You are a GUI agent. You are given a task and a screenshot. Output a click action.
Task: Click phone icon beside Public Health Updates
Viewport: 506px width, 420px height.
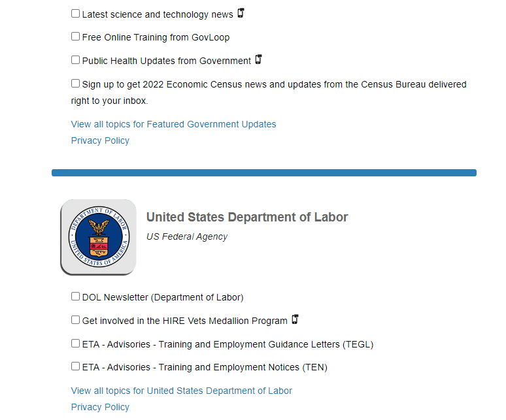(x=258, y=60)
